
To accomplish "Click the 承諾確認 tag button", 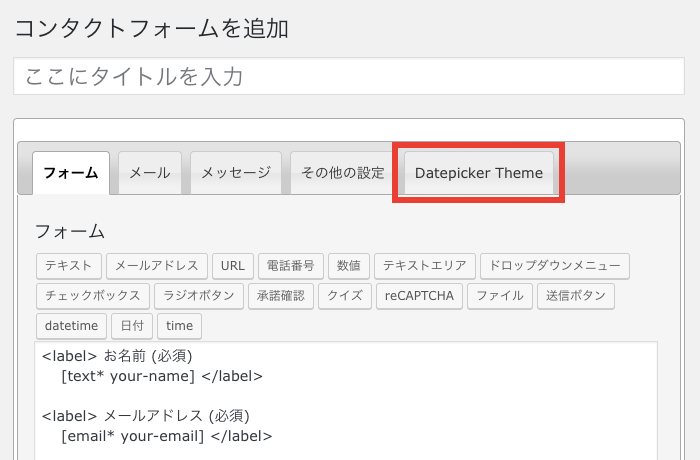I will pos(281,296).
